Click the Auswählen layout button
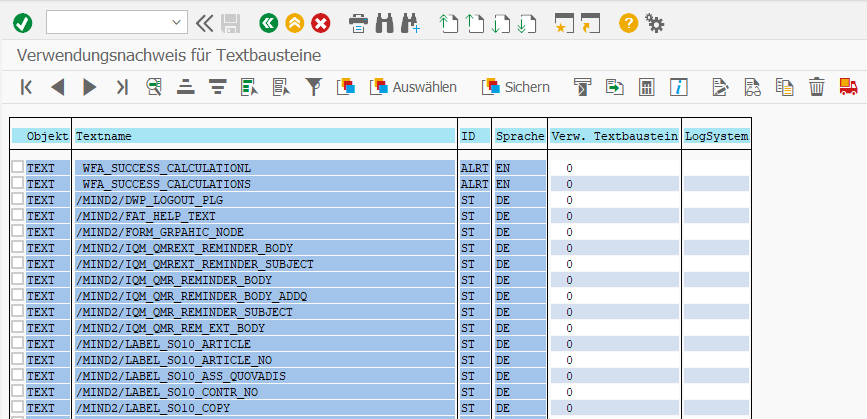Screen dimensions: 867x419 coord(413,87)
